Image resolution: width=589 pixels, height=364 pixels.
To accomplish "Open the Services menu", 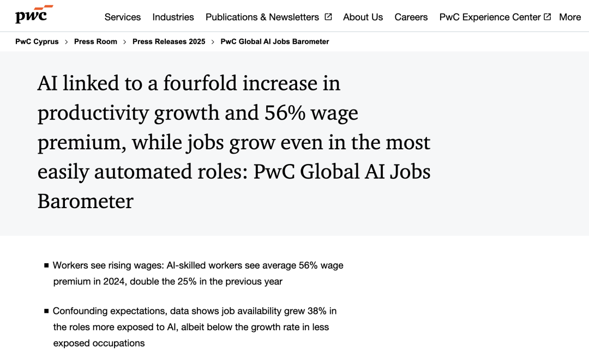I will (123, 17).
